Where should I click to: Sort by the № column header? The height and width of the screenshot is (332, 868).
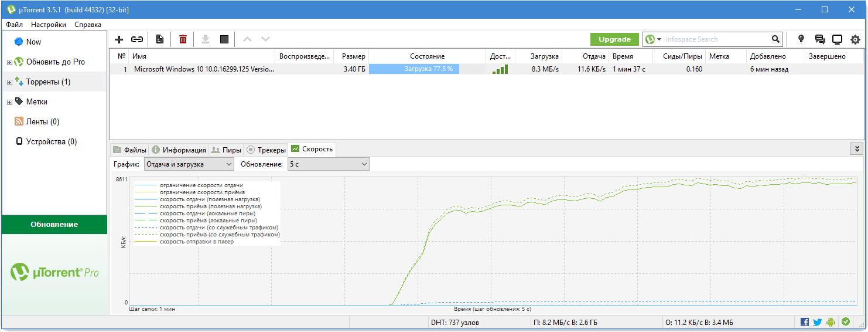(x=120, y=56)
